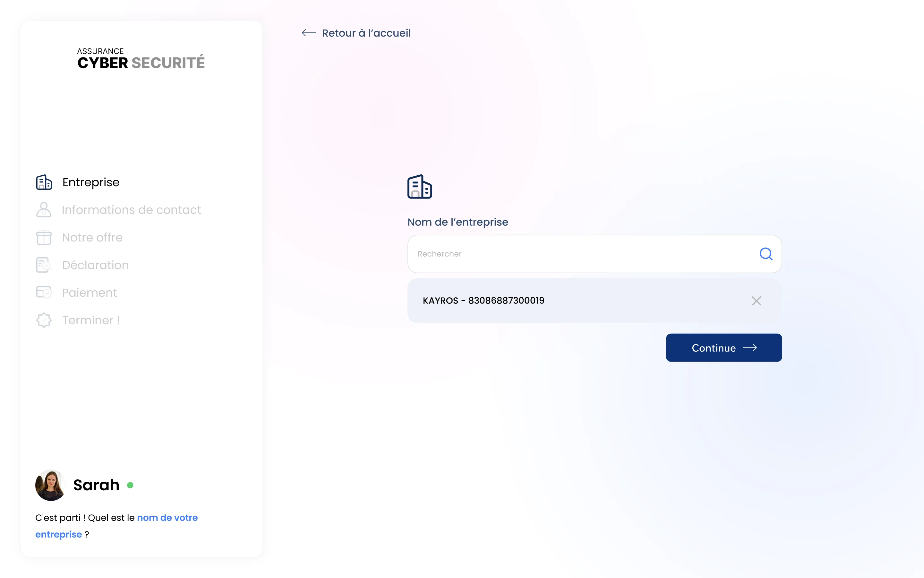924x578 pixels.
Task: Click the large building icon above form
Action: point(420,187)
